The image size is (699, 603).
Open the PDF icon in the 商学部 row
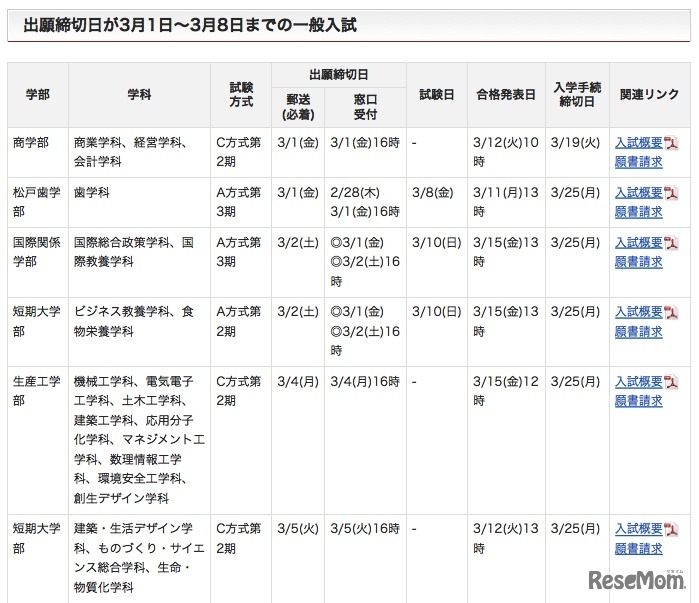click(671, 143)
